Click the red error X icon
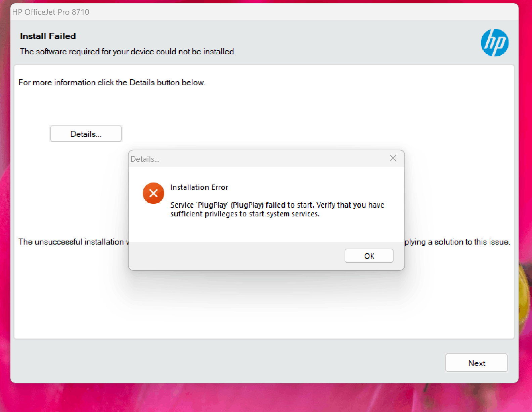 tap(153, 193)
